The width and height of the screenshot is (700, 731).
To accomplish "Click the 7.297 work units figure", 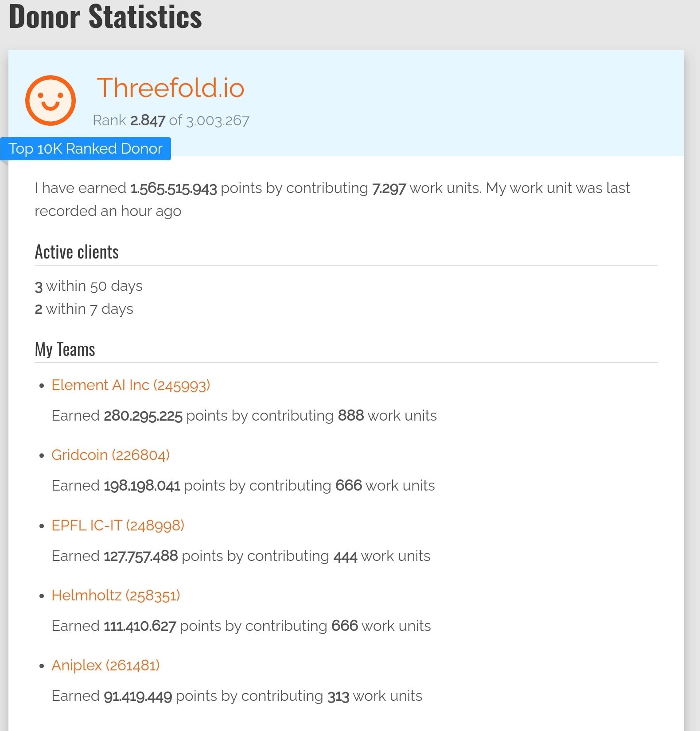I will 389,189.
